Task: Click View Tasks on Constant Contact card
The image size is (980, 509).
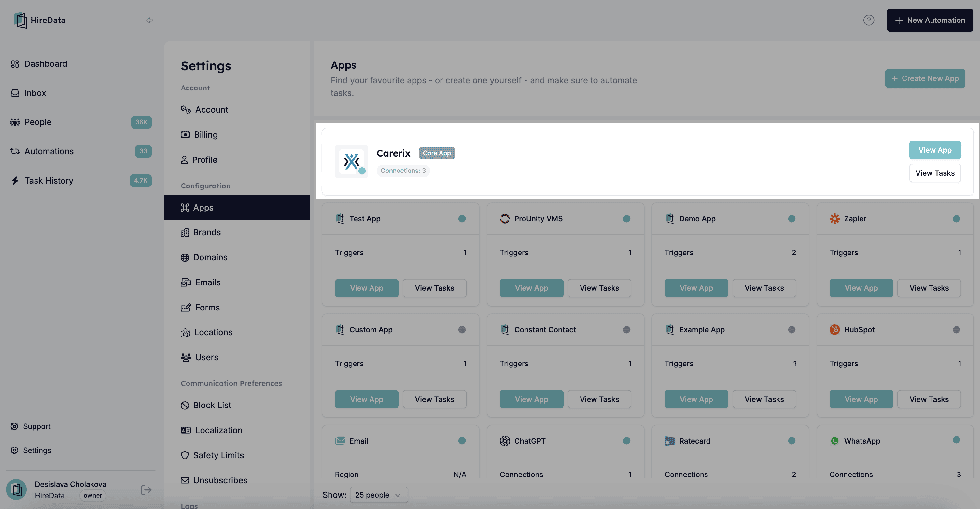Action: pyautogui.click(x=599, y=399)
